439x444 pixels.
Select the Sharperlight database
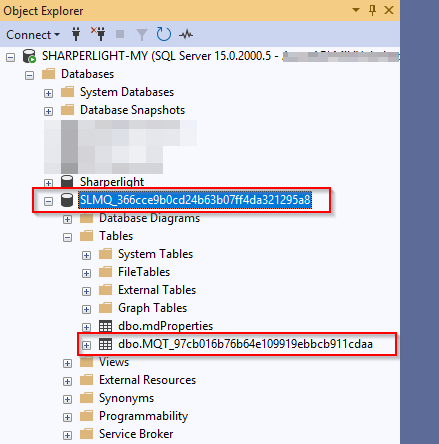point(112,182)
